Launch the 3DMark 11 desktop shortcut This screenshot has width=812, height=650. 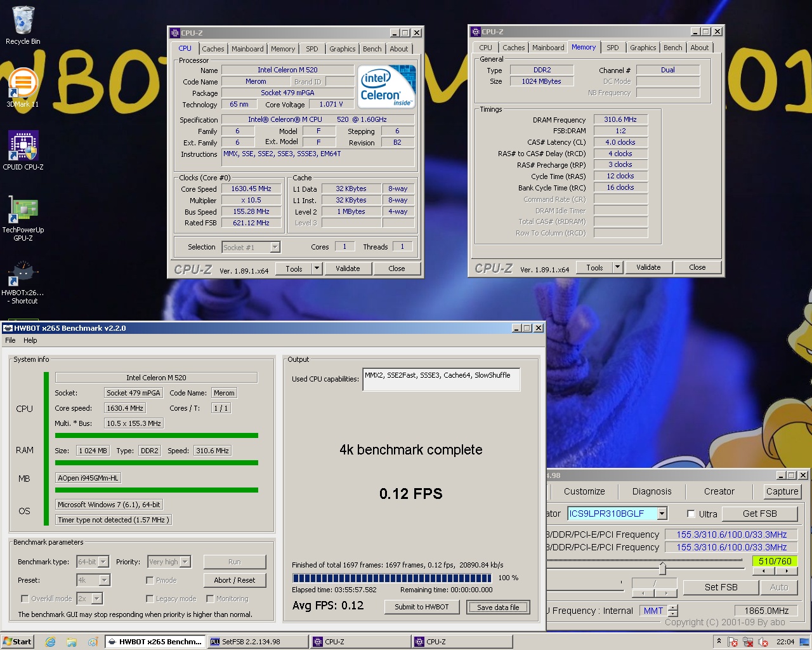click(23, 88)
